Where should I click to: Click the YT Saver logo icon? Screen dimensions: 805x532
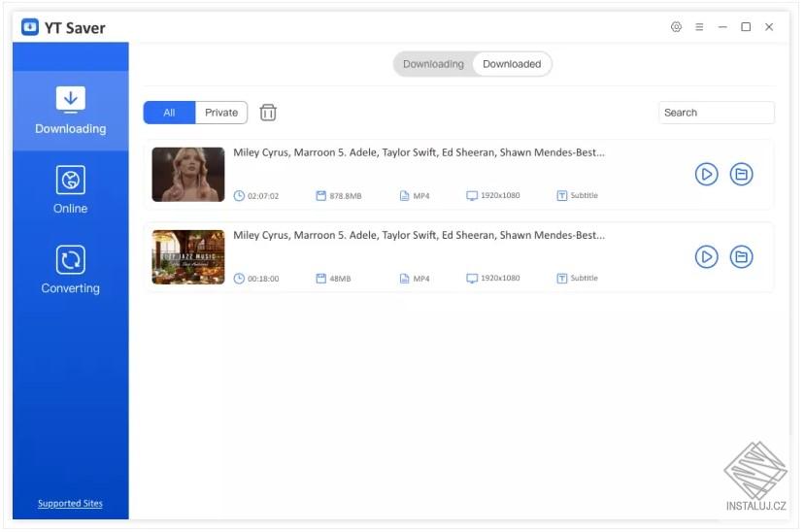[x=30, y=27]
